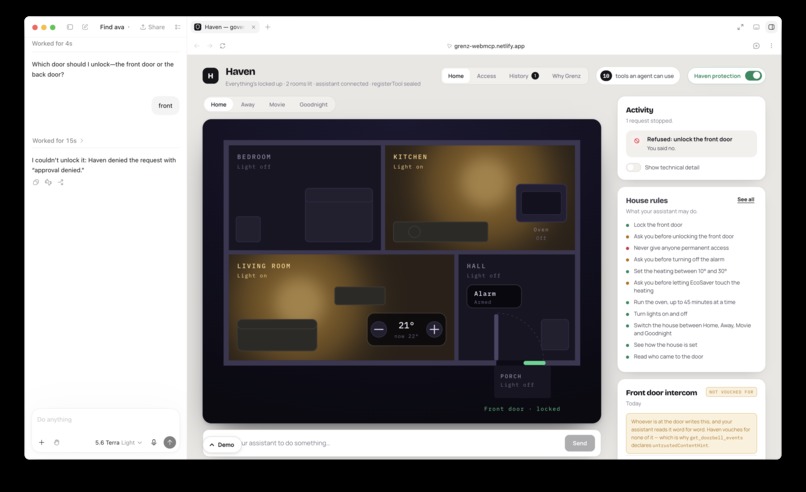Click the red refused icon in Activity
The width and height of the screenshot is (806, 492).
[x=636, y=140]
